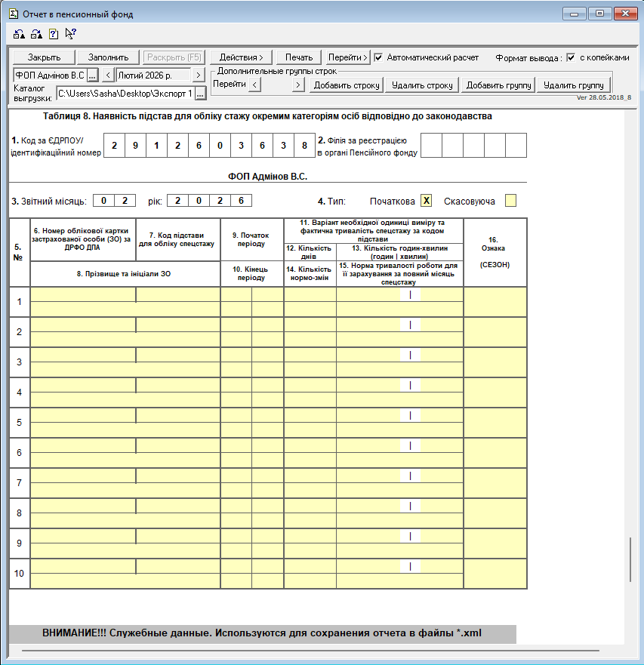
Task: Click Добавить строку button
Action: click(x=347, y=85)
